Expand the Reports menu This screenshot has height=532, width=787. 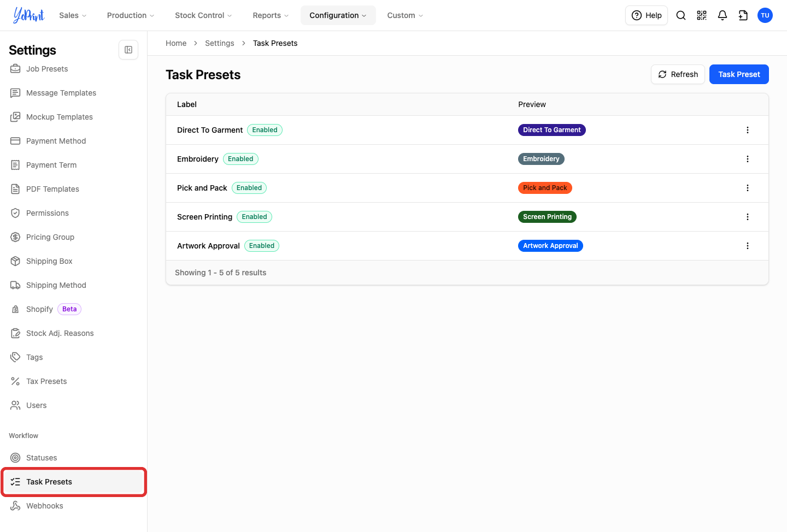click(271, 15)
